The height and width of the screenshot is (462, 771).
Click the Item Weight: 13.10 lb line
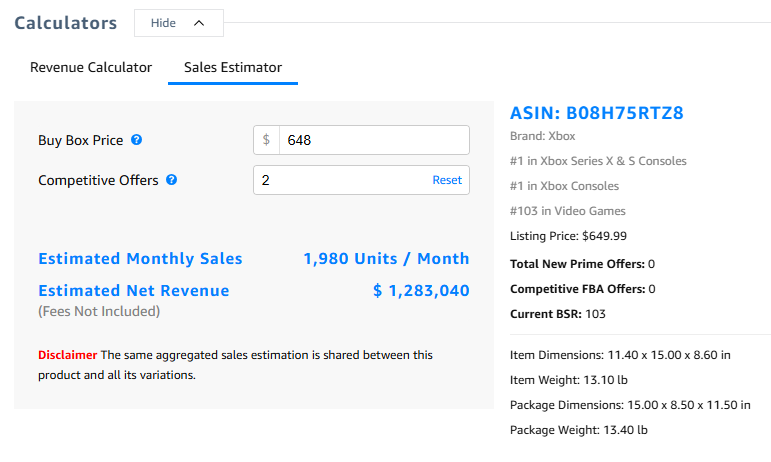coord(569,380)
